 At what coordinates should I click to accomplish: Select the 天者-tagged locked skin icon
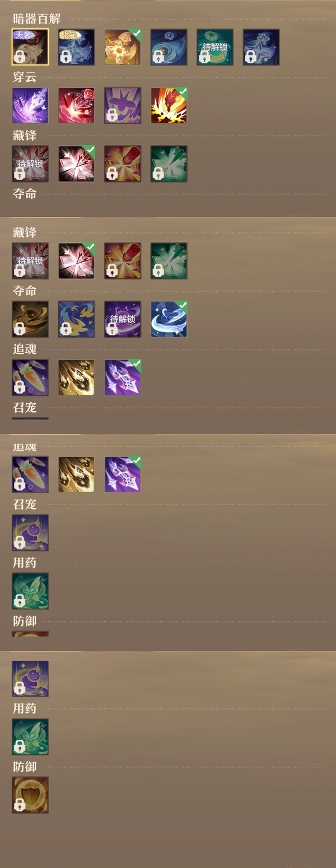[x=30, y=48]
